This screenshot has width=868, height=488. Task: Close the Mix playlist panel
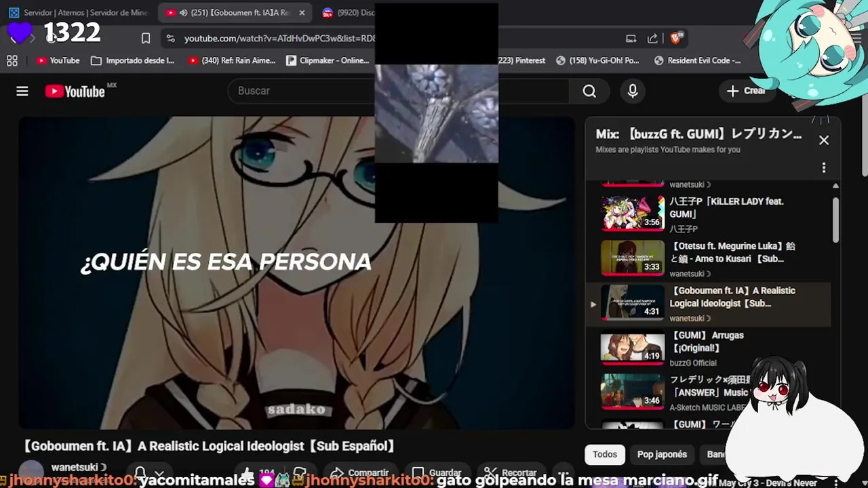point(824,140)
